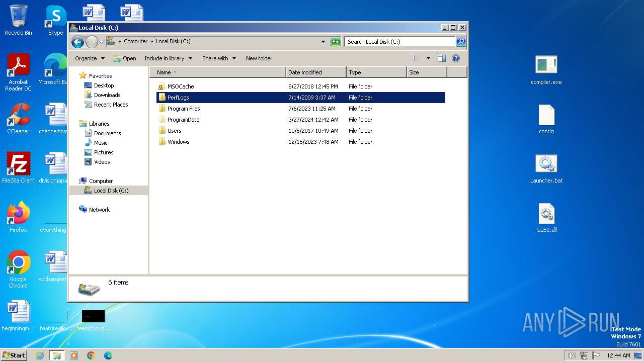
Task: Click the volume speaker tray icon
Action: 572,355
